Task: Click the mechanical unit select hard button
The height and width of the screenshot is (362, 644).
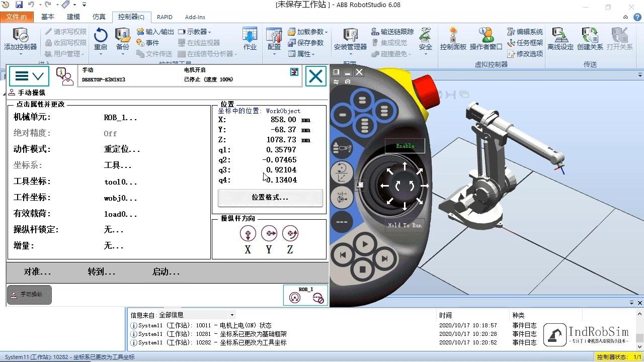Action: tap(342, 148)
